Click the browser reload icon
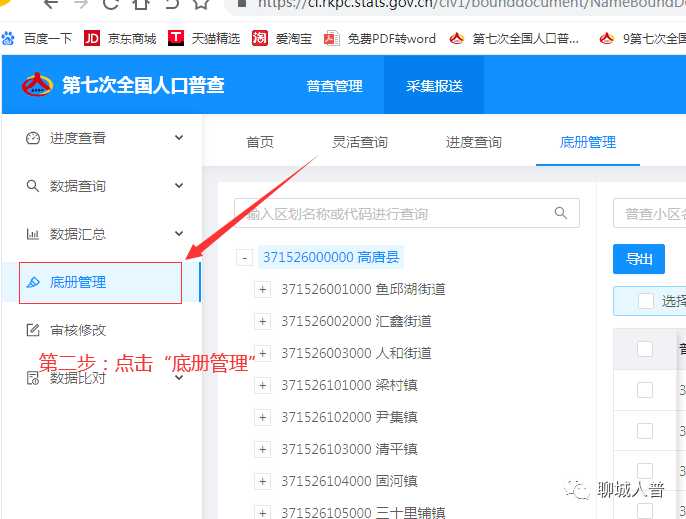This screenshot has width=686, height=519. point(111,4)
